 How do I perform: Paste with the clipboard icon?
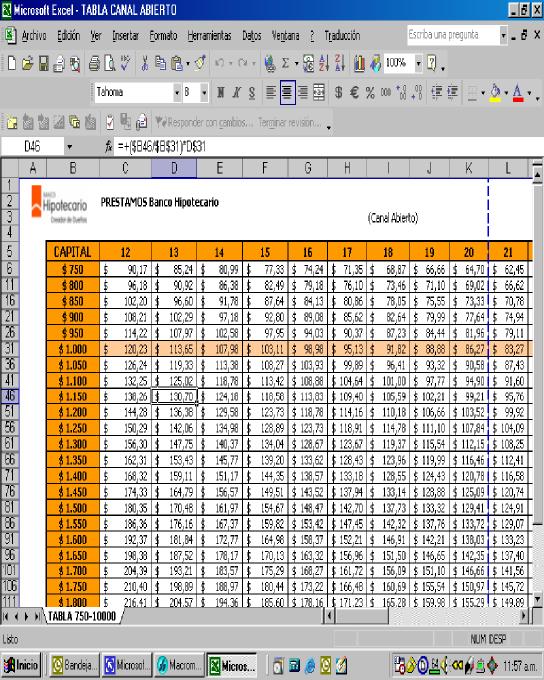pyautogui.click(x=176, y=63)
